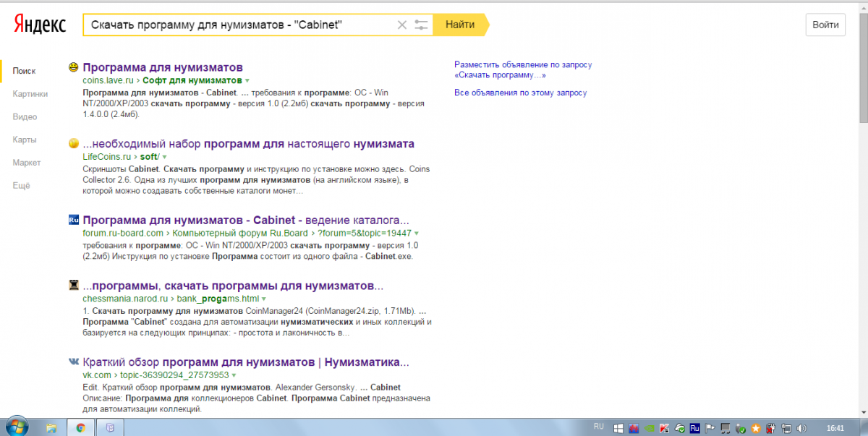Screen dimensions: 868x436
Task: Click the VK favicon icon
Action: click(x=74, y=362)
